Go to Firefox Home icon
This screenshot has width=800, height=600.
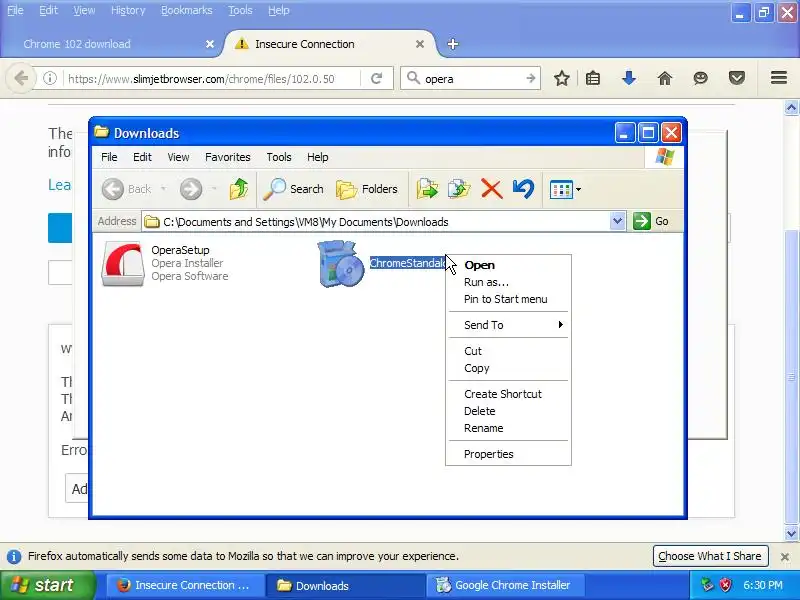(x=665, y=79)
